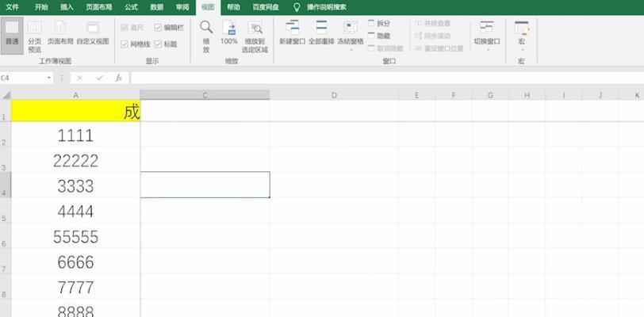Open Switch Windows menu (切换窗口)
Viewport: 644px width, 317px height.
tap(487, 36)
